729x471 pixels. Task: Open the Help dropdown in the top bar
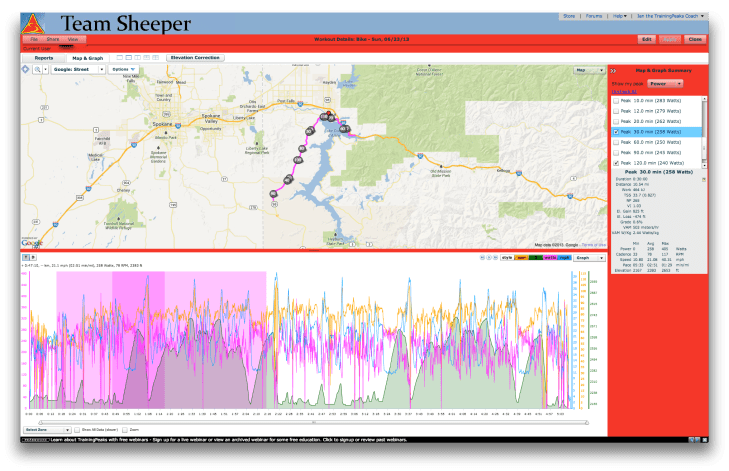click(619, 16)
